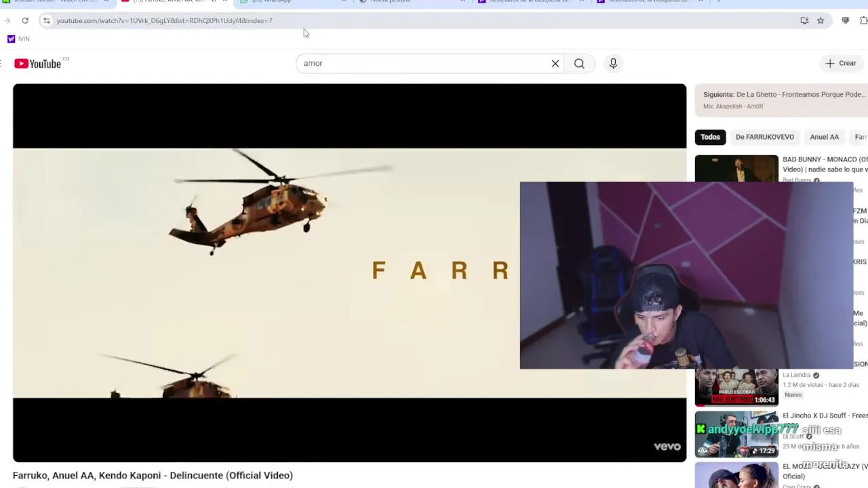868x488 pixels.
Task: Open the IVIN bookmark
Action: [18, 39]
